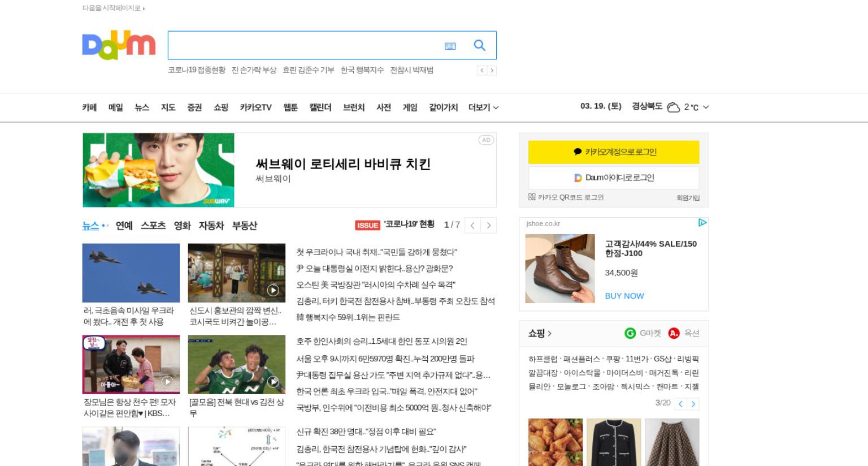This screenshot has height=466, width=868.
Task: Click the cloudy weather icon
Action: pyautogui.click(x=673, y=107)
